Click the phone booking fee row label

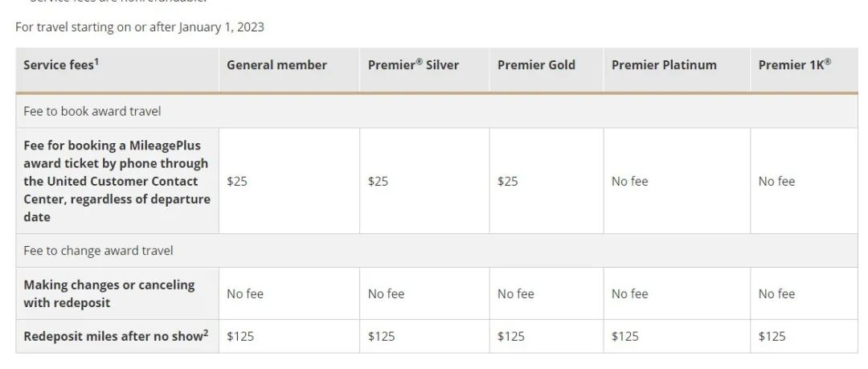[x=117, y=181]
